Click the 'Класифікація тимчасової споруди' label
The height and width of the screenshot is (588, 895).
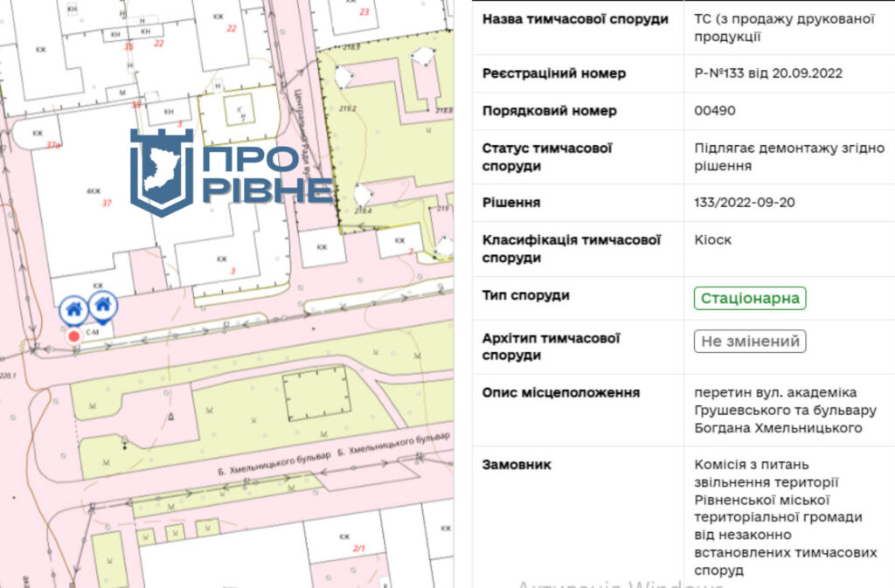(x=571, y=249)
